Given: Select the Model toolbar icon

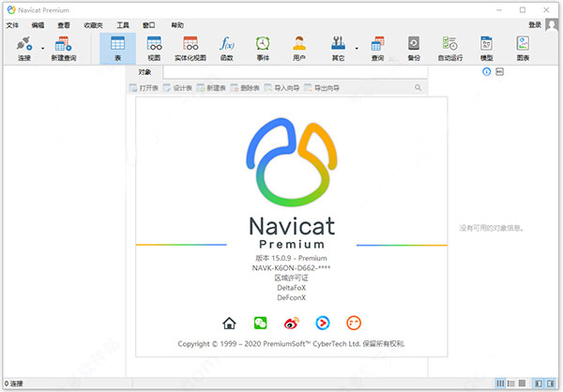Looking at the screenshot, I should tap(486, 49).
